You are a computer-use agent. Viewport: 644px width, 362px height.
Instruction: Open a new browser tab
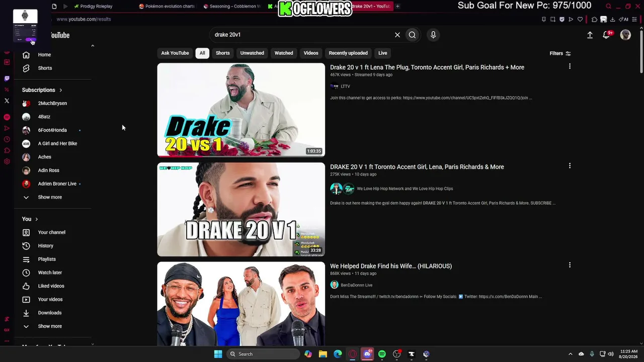(x=397, y=7)
